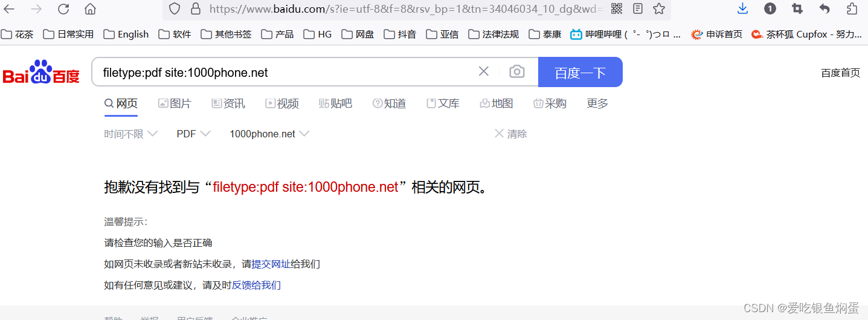Select the 网页 search tab

click(121, 103)
